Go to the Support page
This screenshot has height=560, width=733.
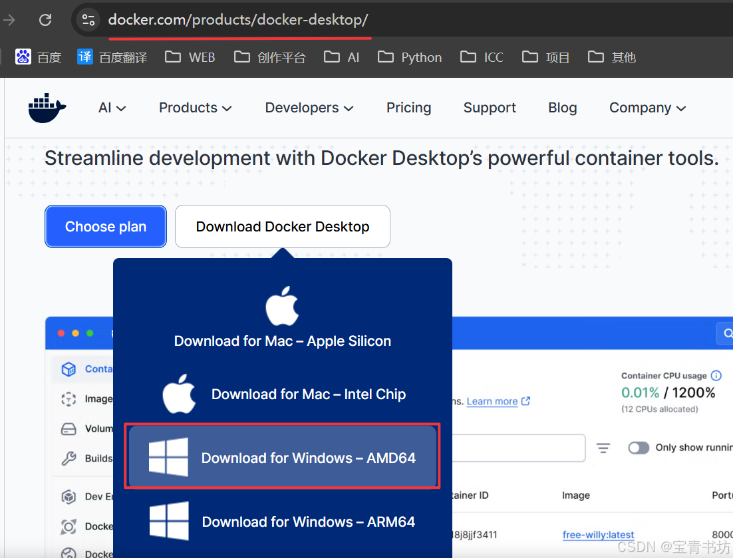coord(490,108)
